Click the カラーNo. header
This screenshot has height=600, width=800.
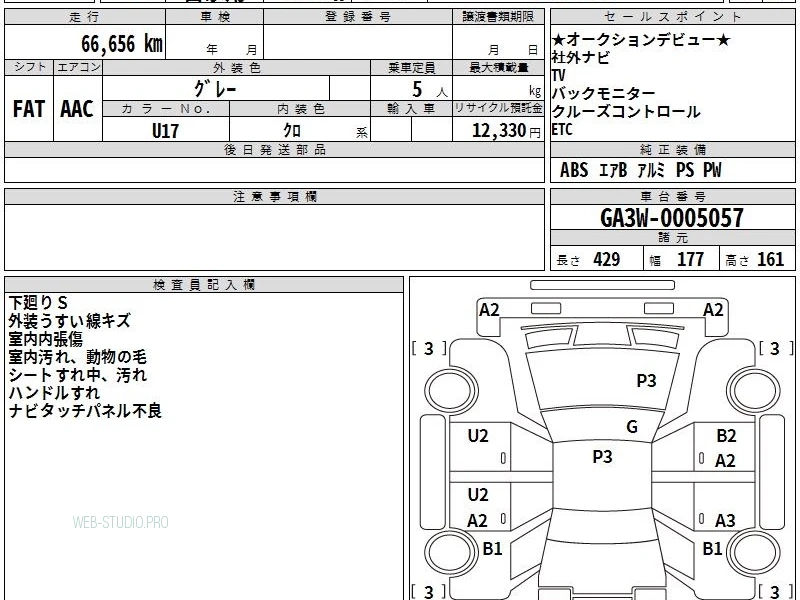[166, 109]
